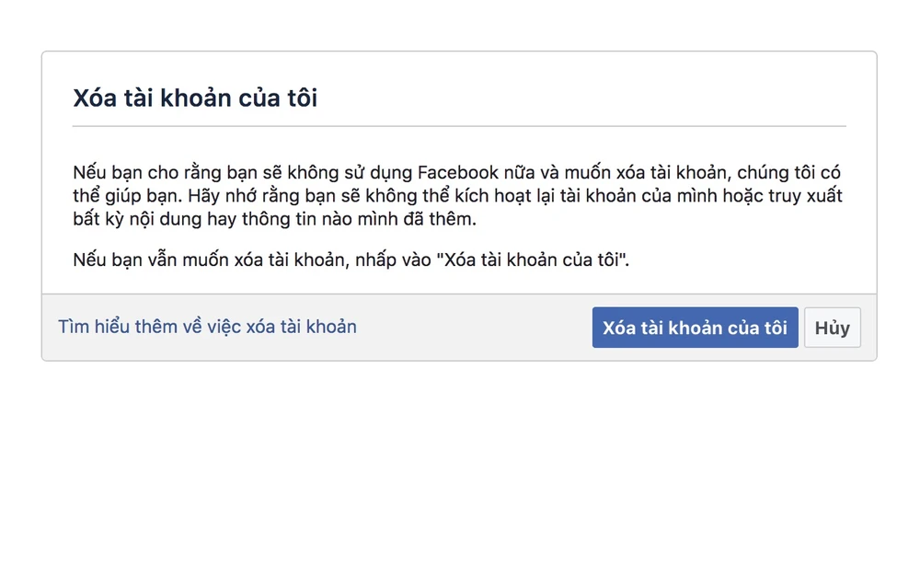Click the words "truy xuất" in the paragraph

pos(806,196)
